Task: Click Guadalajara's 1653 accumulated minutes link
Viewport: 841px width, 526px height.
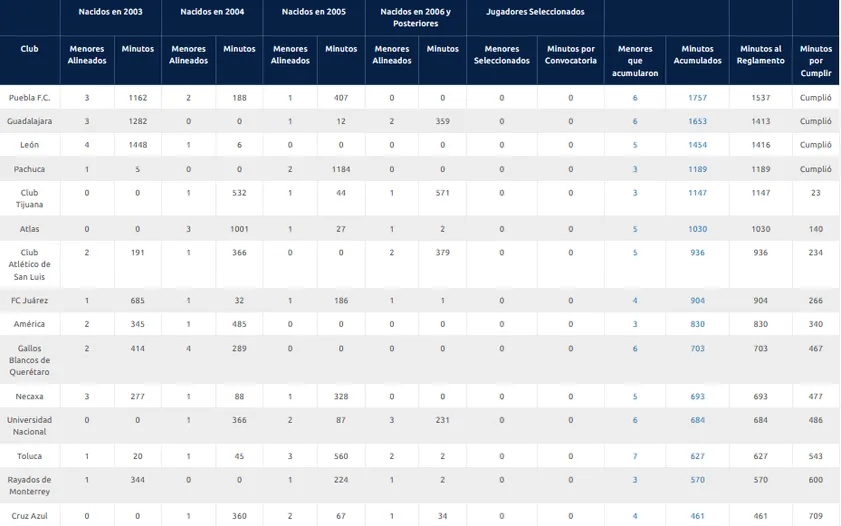Action: pyautogui.click(x=697, y=121)
